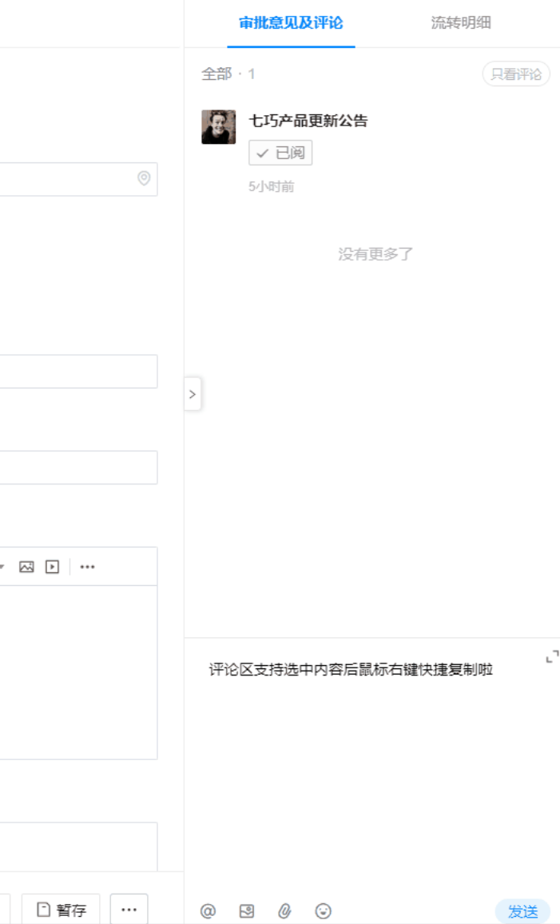Click the @ mention icon
Image resolution: width=560 pixels, height=924 pixels.
tap(208, 911)
